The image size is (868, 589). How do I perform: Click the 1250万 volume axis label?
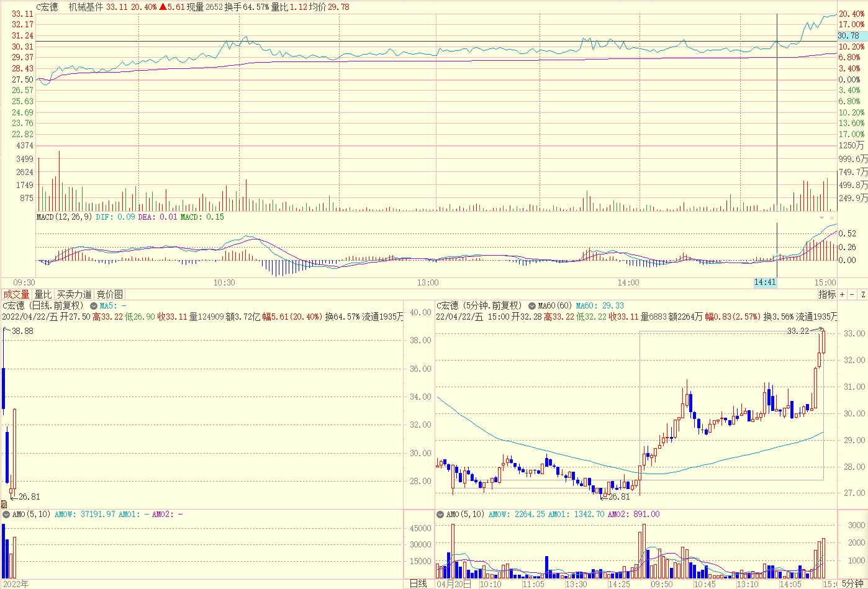[x=851, y=145]
